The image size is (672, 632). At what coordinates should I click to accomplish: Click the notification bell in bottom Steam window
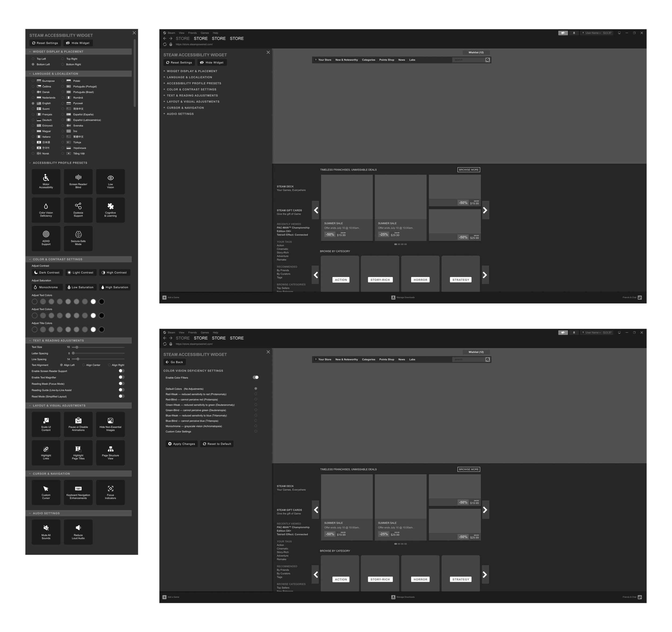coord(574,332)
